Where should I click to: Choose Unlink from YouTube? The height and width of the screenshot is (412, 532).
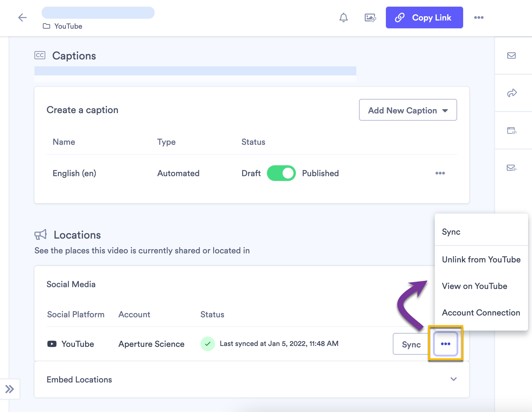[481, 259]
